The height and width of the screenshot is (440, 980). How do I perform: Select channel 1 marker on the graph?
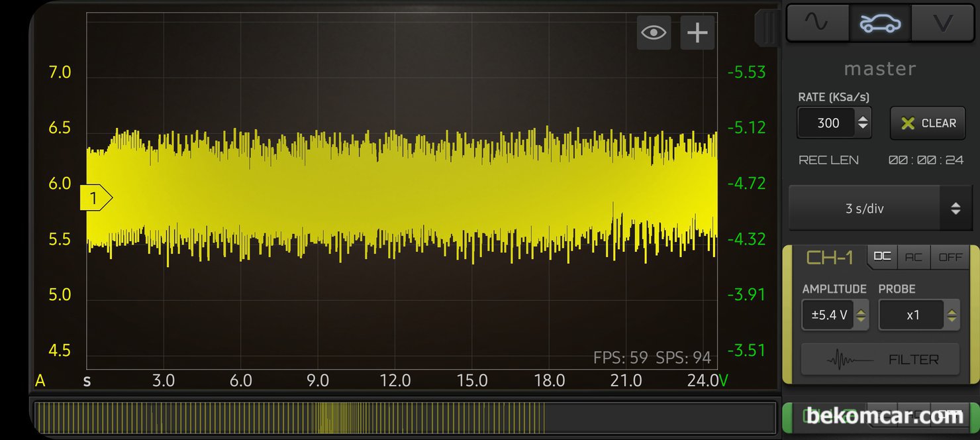(x=96, y=197)
